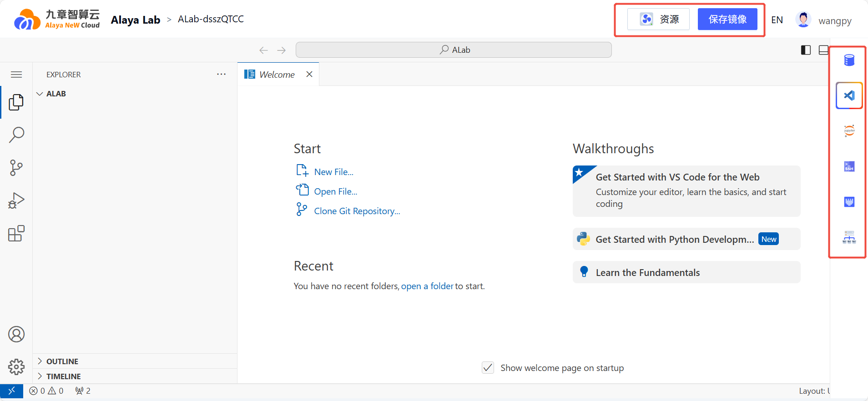Toggle the panel layout button

point(823,50)
